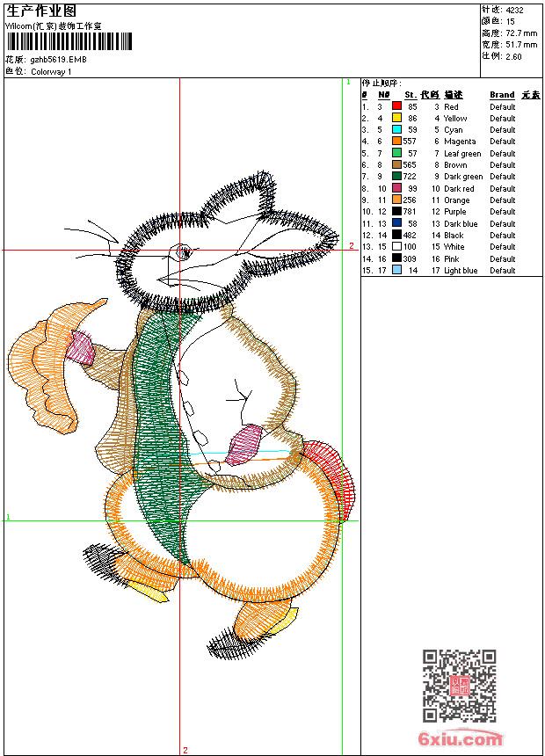545x756 pixels.
Task: Click the "Dark blue" description text
Action: point(461,223)
